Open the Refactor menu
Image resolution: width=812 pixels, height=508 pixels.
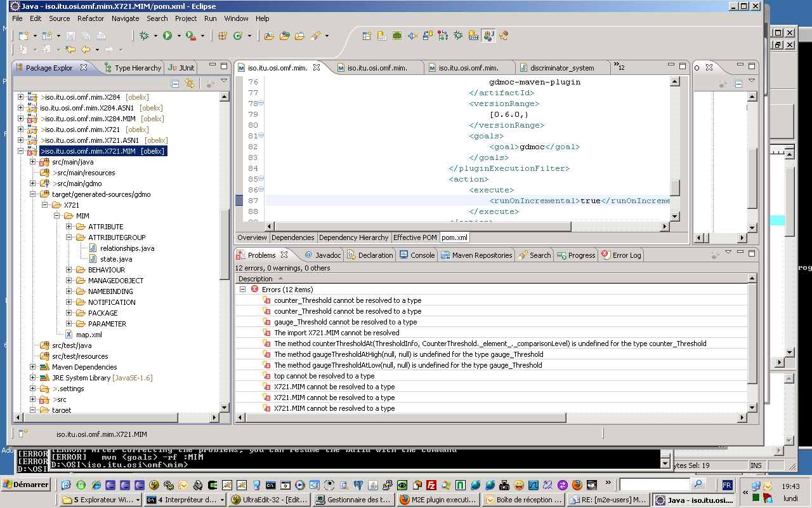click(91, 18)
